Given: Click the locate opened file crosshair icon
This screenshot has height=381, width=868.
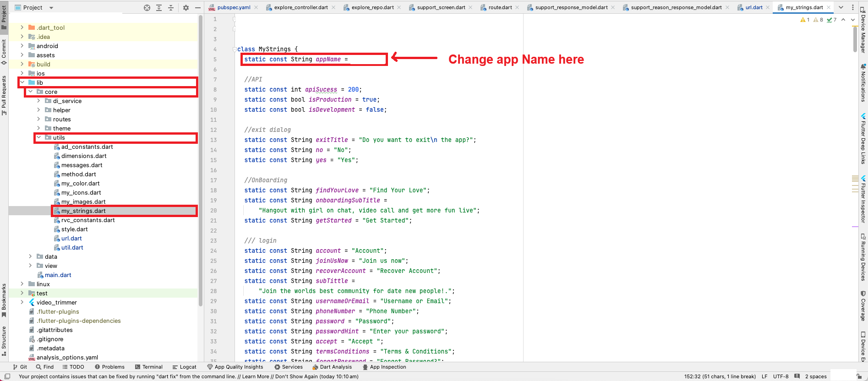Looking at the screenshot, I should 147,8.
